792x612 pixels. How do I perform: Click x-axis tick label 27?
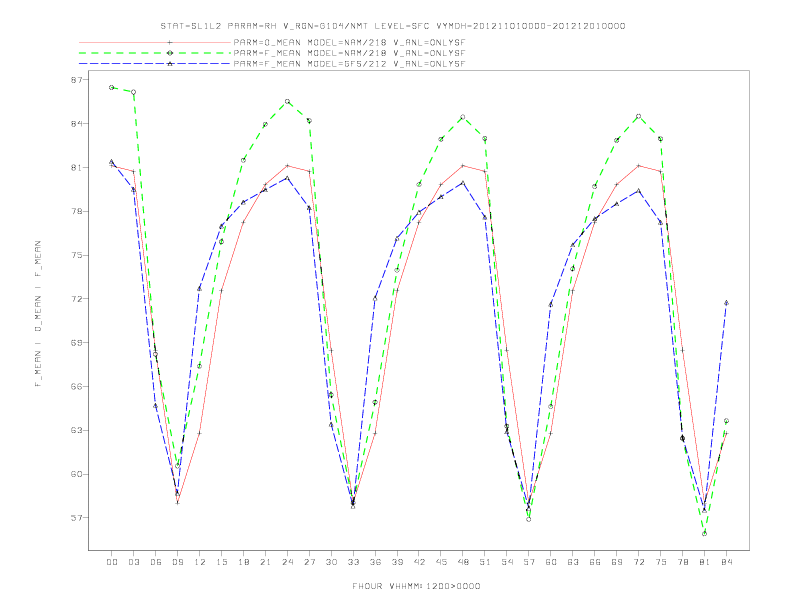click(x=309, y=562)
